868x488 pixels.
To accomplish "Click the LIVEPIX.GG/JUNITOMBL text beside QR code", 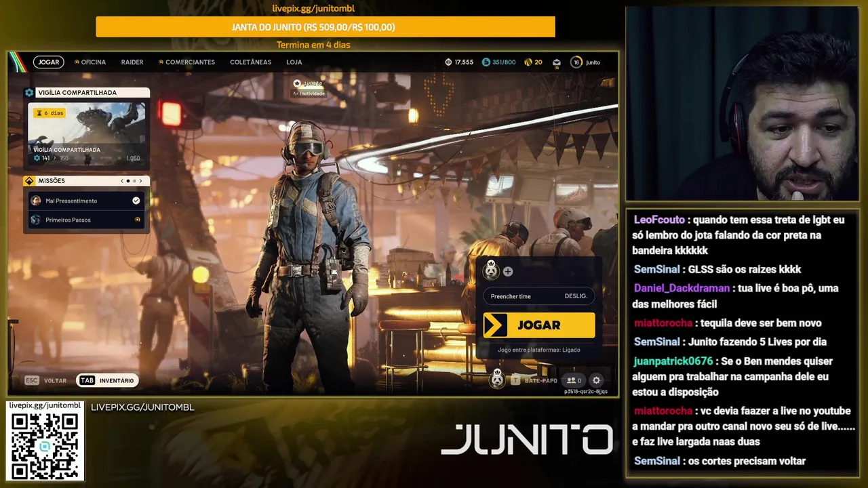I will (x=142, y=407).
